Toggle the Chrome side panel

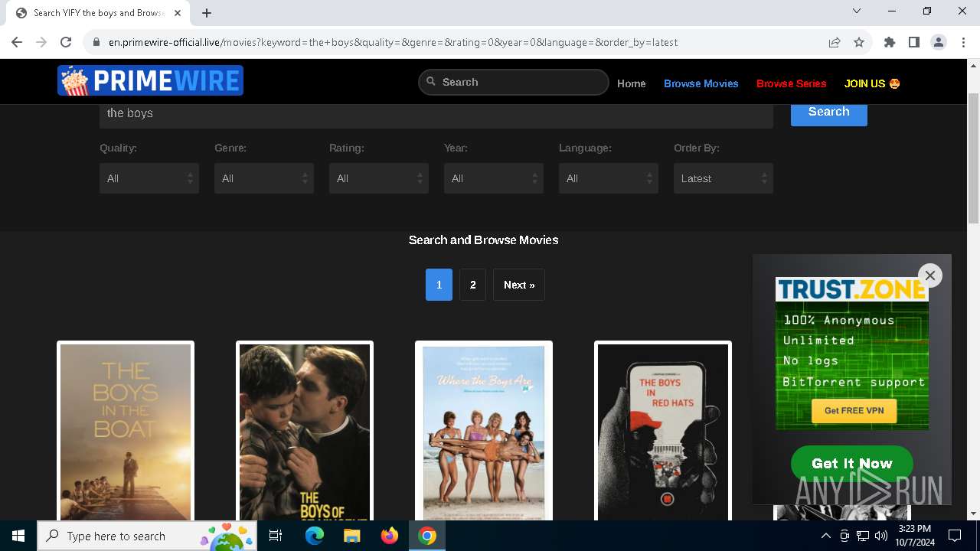(x=914, y=42)
